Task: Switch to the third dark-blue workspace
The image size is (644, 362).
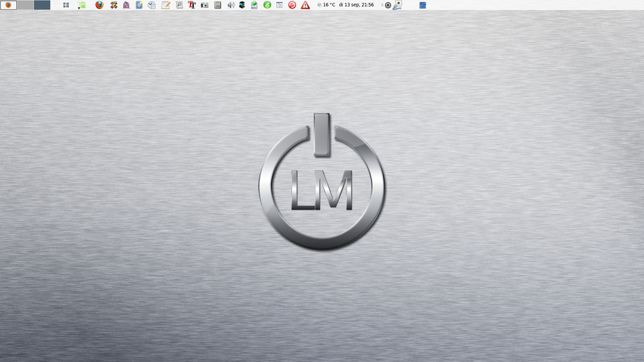Action: coord(42,5)
